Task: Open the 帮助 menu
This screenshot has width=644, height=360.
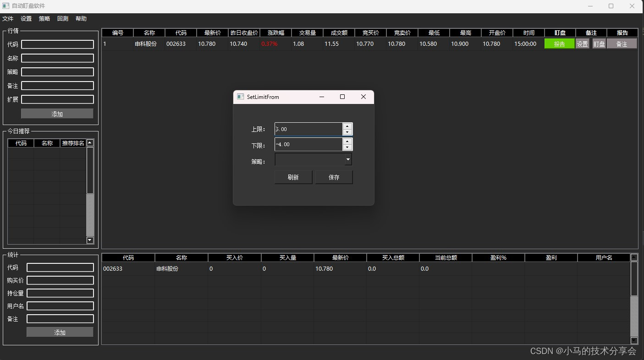Action: pos(81,19)
